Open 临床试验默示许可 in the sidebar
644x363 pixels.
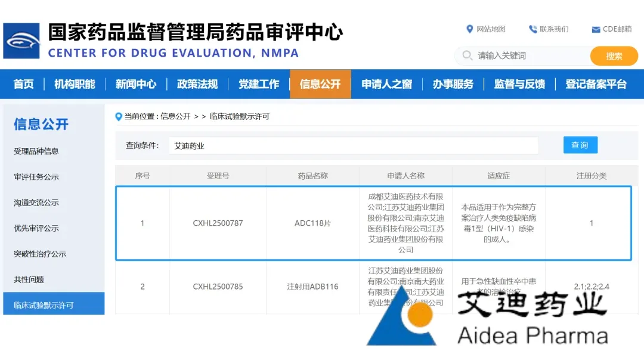click(x=44, y=305)
